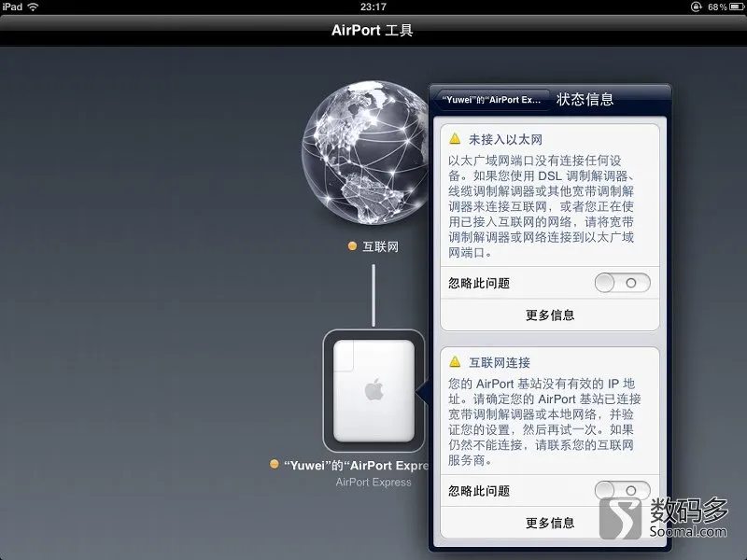Image resolution: width=747 pixels, height=560 pixels.
Task: Tap the rotation lock icon in the status bar
Action: (696, 7)
